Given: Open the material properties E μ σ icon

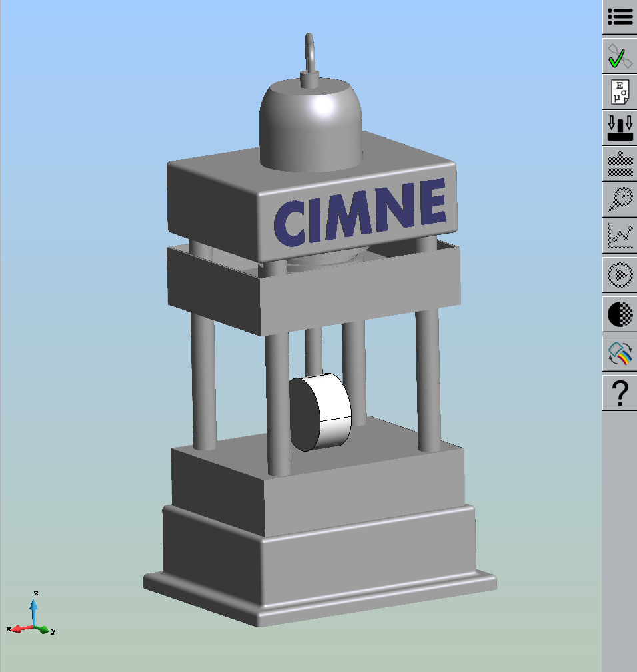Looking at the screenshot, I should 620,92.
